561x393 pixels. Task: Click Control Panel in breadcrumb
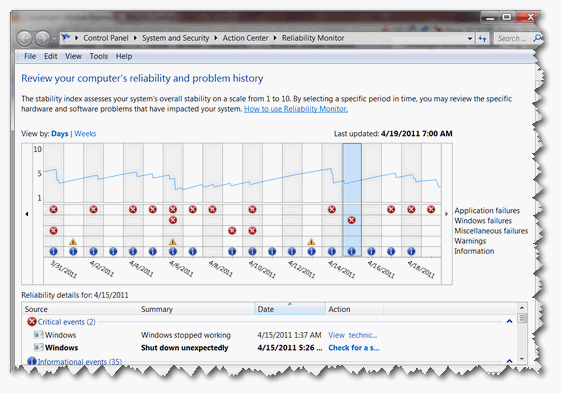(106, 38)
